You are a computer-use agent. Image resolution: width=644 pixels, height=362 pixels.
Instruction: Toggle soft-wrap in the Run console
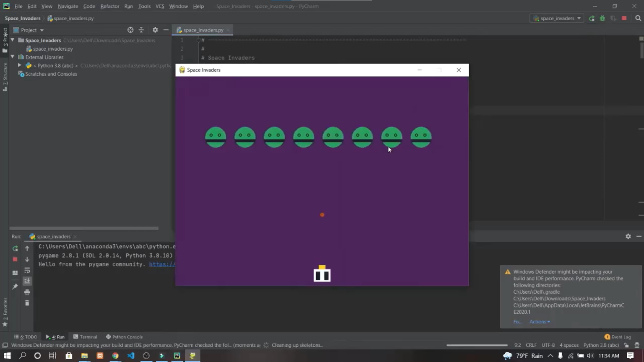click(x=27, y=270)
